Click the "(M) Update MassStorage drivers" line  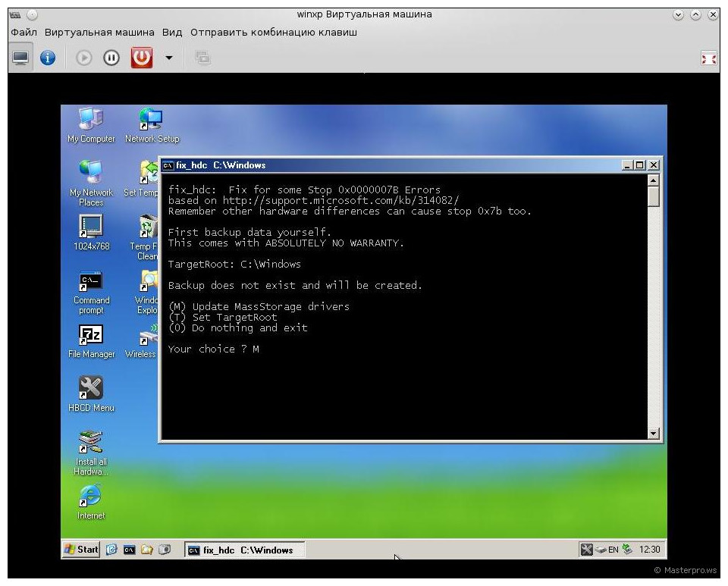pyautogui.click(x=259, y=307)
